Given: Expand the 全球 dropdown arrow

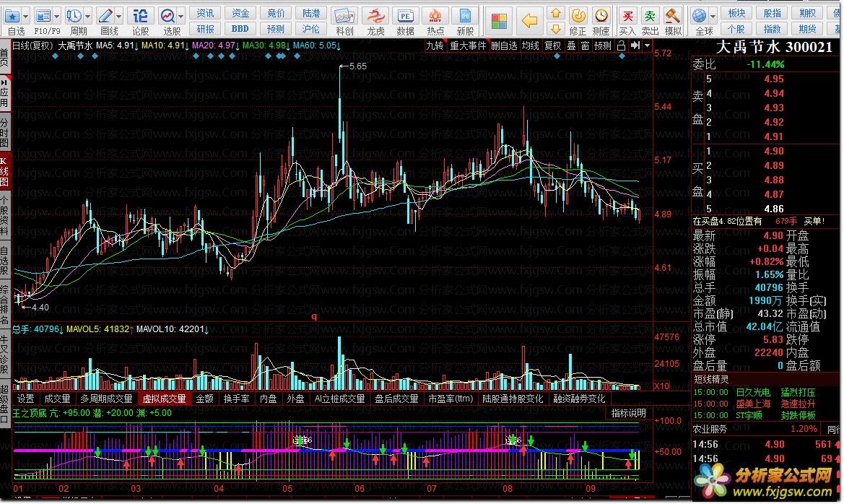Looking at the screenshot, I should pyautogui.click(x=713, y=16).
